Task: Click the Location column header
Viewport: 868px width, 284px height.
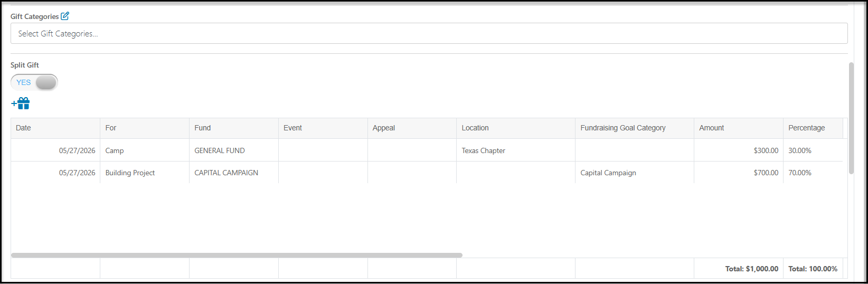Action: coord(516,128)
